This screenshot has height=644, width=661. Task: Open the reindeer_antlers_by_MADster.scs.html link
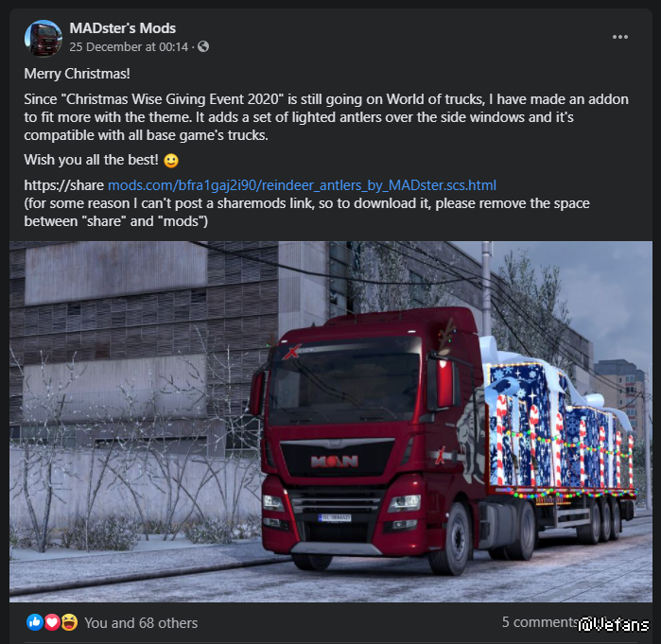pyautogui.click(x=302, y=185)
